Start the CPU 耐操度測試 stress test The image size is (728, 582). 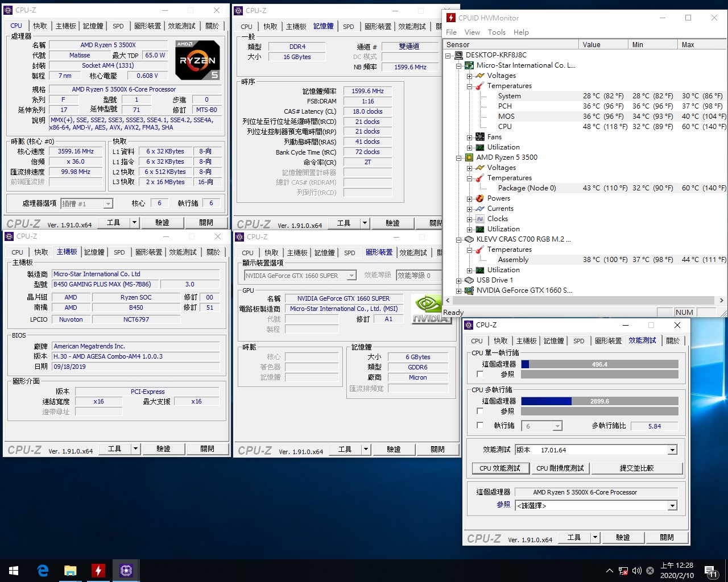pyautogui.click(x=560, y=468)
